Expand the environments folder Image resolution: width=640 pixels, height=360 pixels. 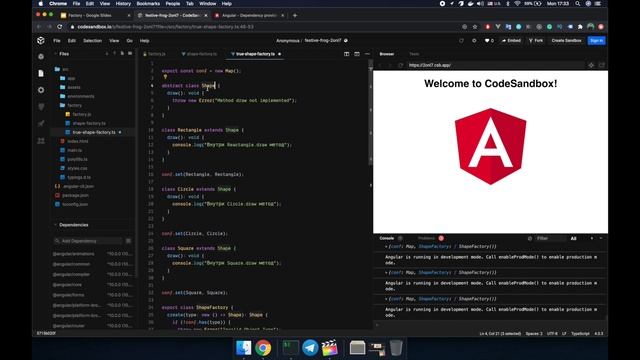click(x=77, y=96)
